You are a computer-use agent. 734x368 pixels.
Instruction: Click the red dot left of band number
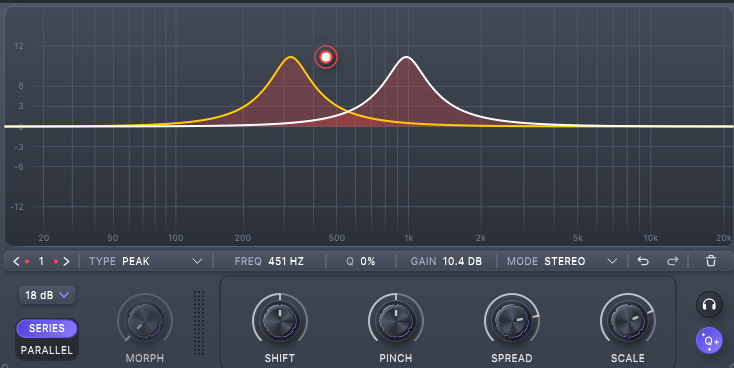point(27,261)
